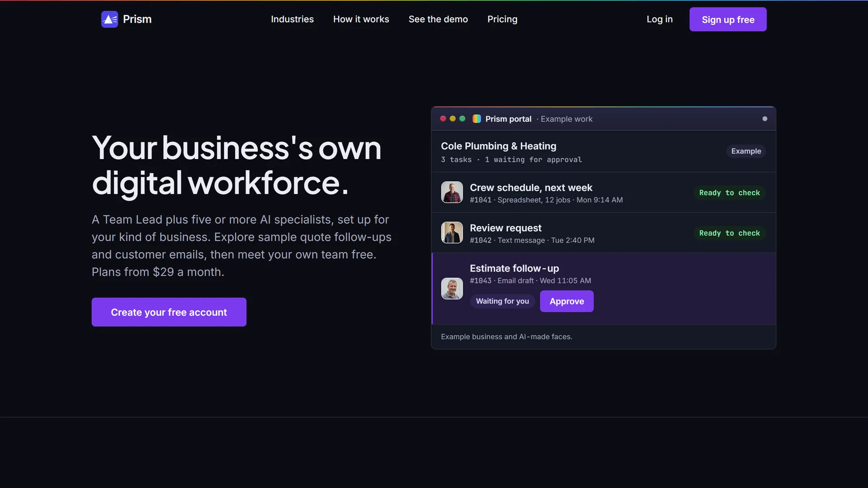Screen dimensions: 868x488
Task: Click 'Example business and AI-made faces.' note
Action: 506,337
